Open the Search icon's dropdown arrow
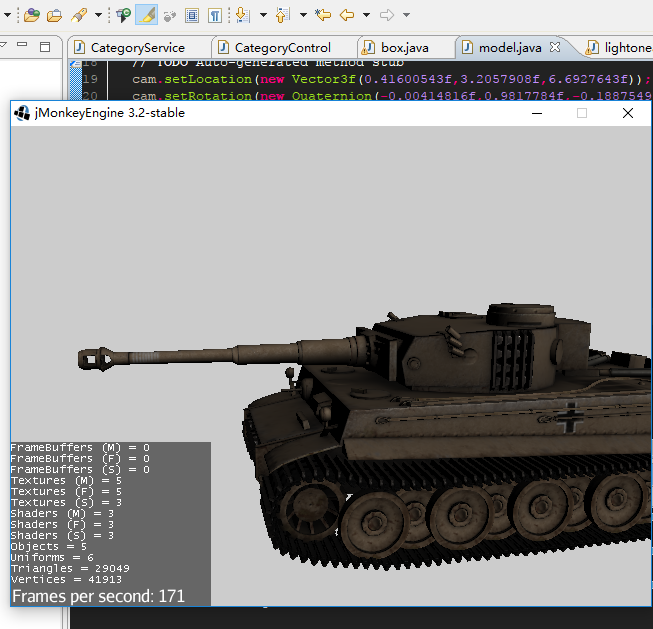 [98, 15]
